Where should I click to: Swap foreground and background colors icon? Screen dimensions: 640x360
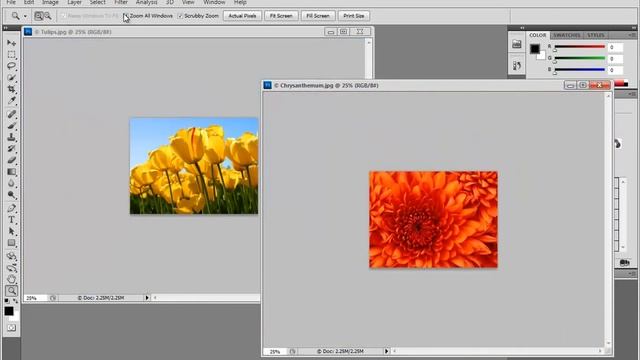tap(16, 301)
